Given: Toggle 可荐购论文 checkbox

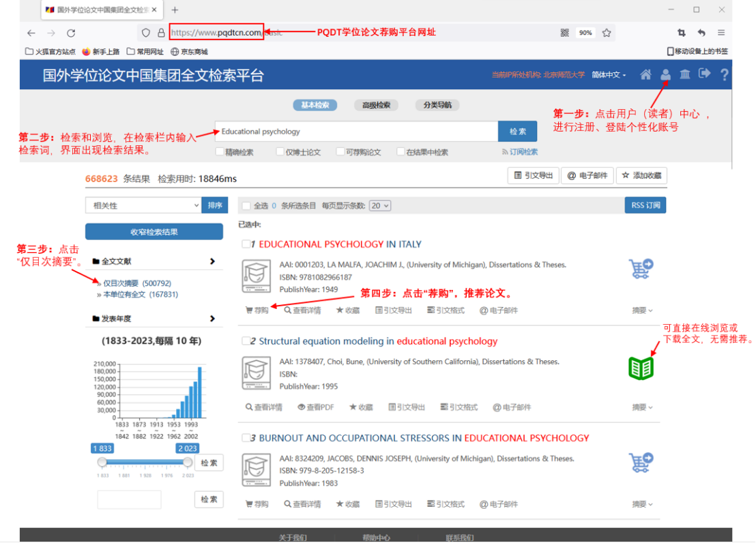Looking at the screenshot, I should (340, 152).
